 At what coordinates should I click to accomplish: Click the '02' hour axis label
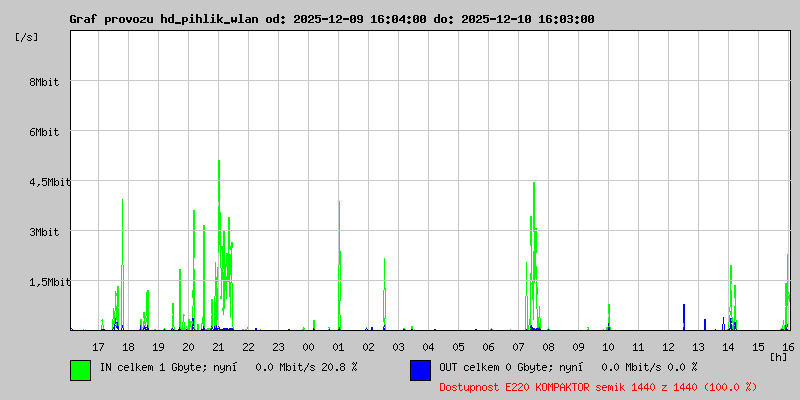(x=368, y=347)
